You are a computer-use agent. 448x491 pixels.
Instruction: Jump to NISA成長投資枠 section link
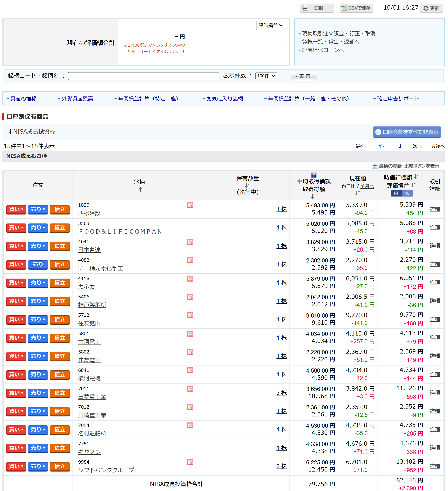coord(34,132)
